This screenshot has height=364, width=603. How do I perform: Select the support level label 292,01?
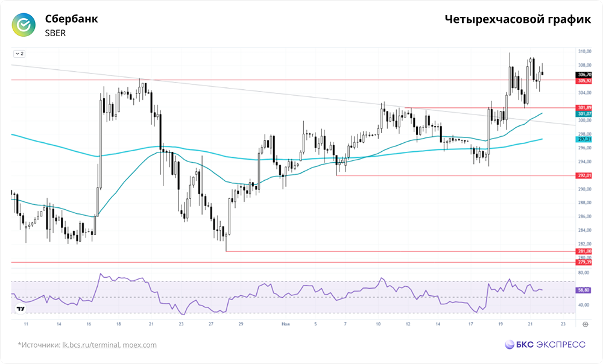click(584, 175)
